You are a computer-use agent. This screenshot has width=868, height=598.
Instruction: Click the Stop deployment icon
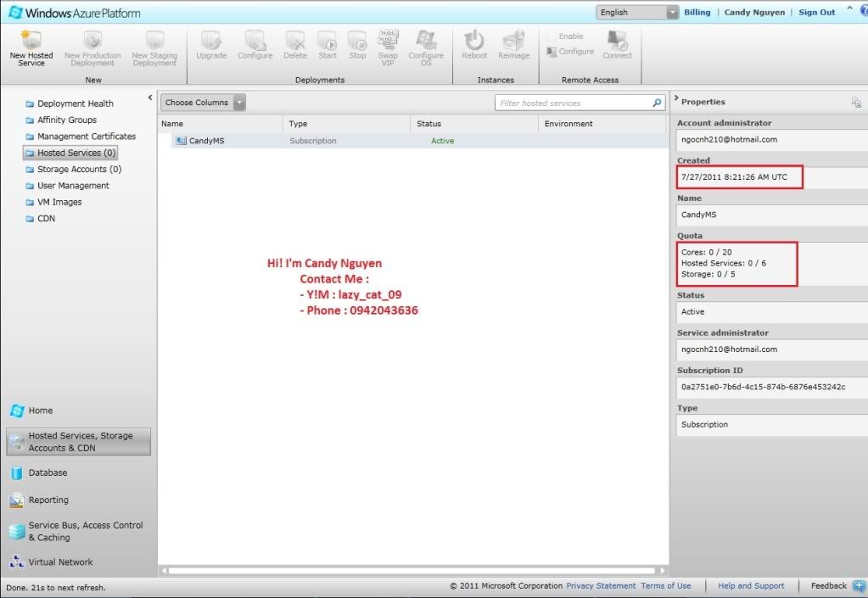point(357,40)
